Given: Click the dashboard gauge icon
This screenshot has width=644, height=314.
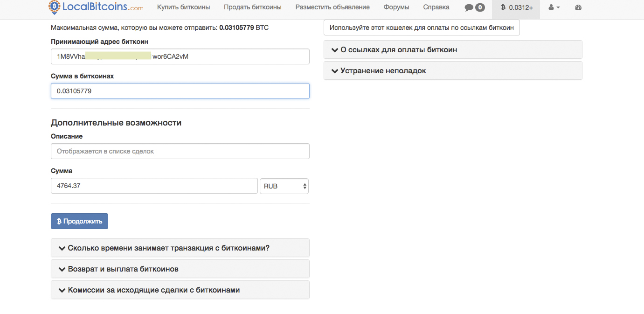Looking at the screenshot, I should [x=578, y=7].
